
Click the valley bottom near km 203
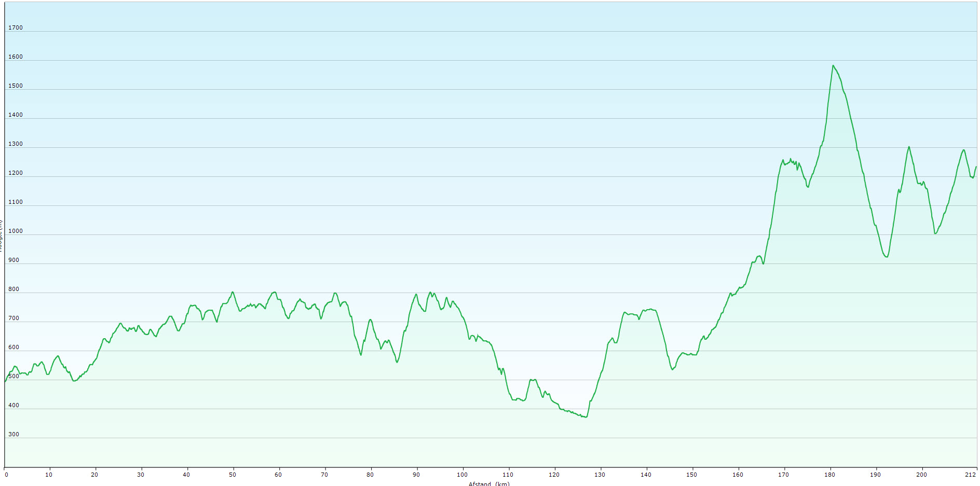coord(935,233)
